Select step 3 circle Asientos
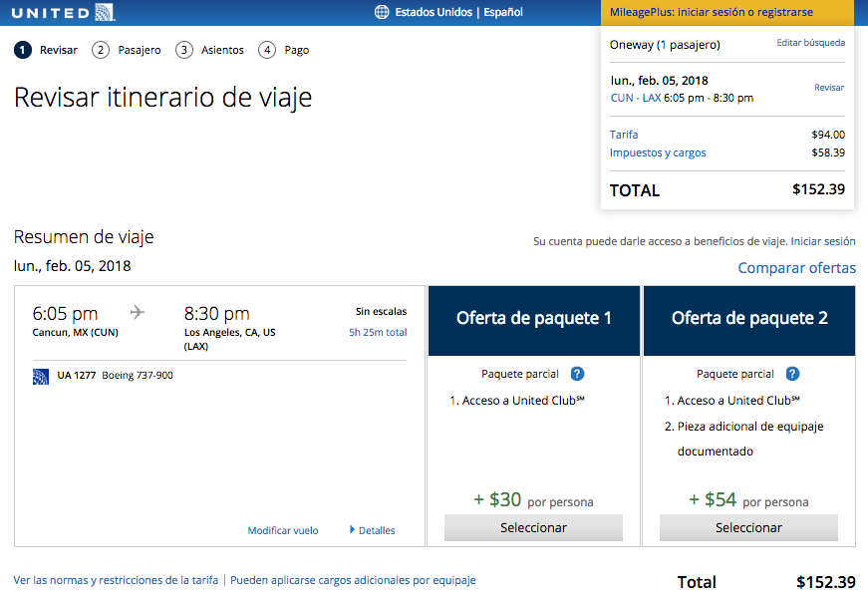This screenshot has width=868, height=602. pyautogui.click(x=184, y=50)
